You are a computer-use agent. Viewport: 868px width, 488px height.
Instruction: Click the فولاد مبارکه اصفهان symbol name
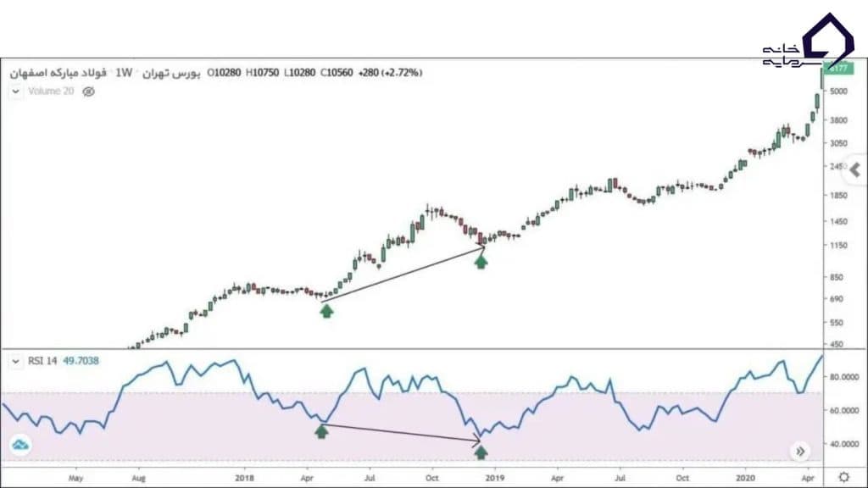click(58, 73)
